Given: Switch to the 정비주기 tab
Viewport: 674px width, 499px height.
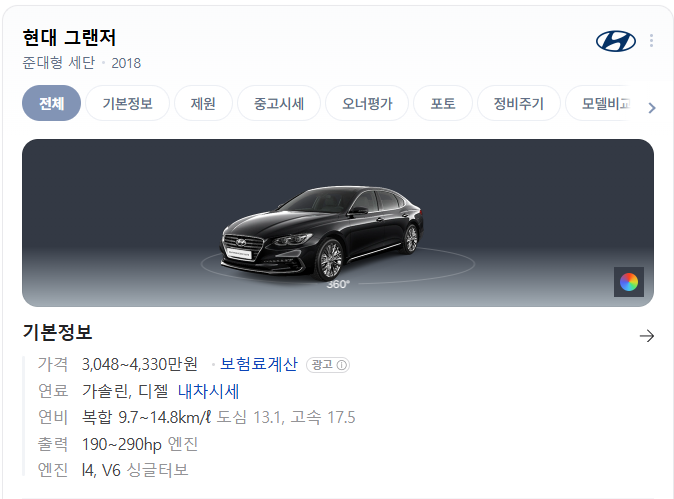Looking at the screenshot, I should click(519, 103).
